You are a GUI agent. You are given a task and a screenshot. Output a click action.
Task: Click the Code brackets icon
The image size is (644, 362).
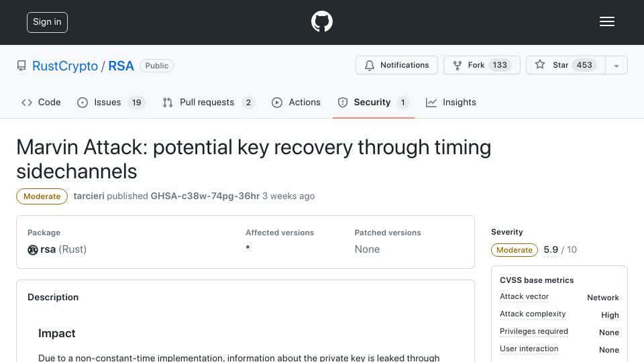[27, 103]
